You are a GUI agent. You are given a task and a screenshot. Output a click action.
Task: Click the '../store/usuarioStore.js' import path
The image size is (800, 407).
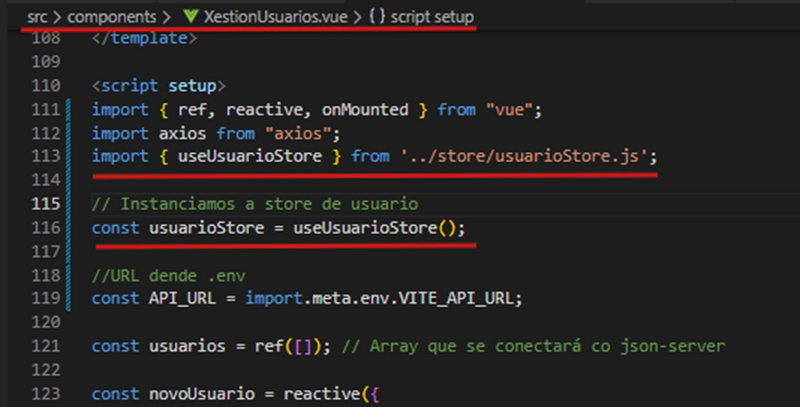pos(524,156)
